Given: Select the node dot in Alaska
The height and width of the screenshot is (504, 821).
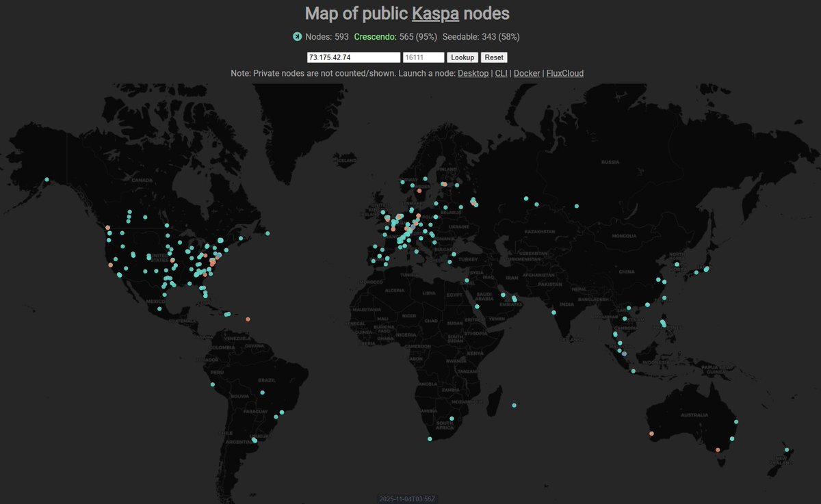Looking at the screenshot, I should pos(47,180).
